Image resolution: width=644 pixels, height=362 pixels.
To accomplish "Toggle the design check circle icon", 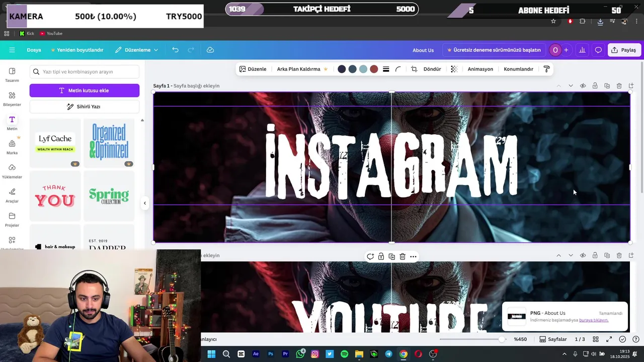I will point(622,339).
